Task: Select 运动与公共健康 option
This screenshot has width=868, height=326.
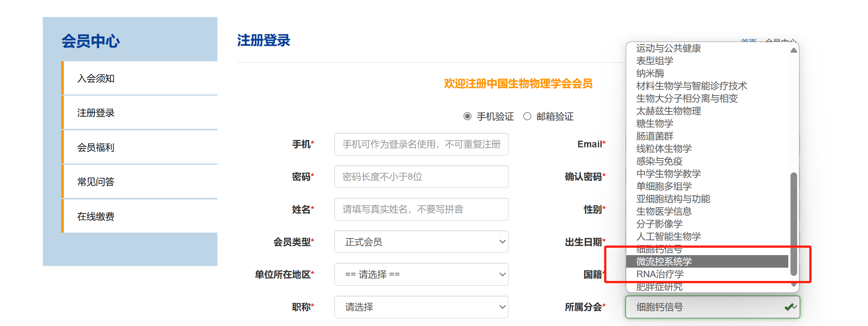Action: click(668, 48)
